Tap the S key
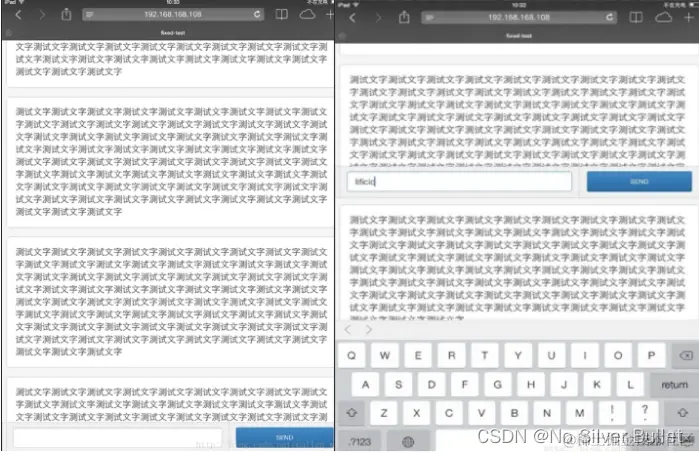This screenshot has height=453, width=699. [399, 384]
